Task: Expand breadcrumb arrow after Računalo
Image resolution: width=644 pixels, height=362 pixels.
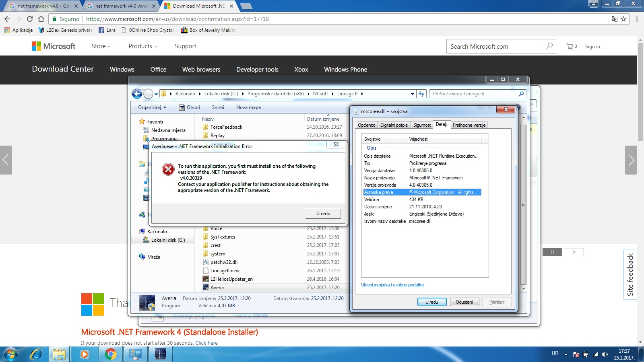Action: (200, 94)
